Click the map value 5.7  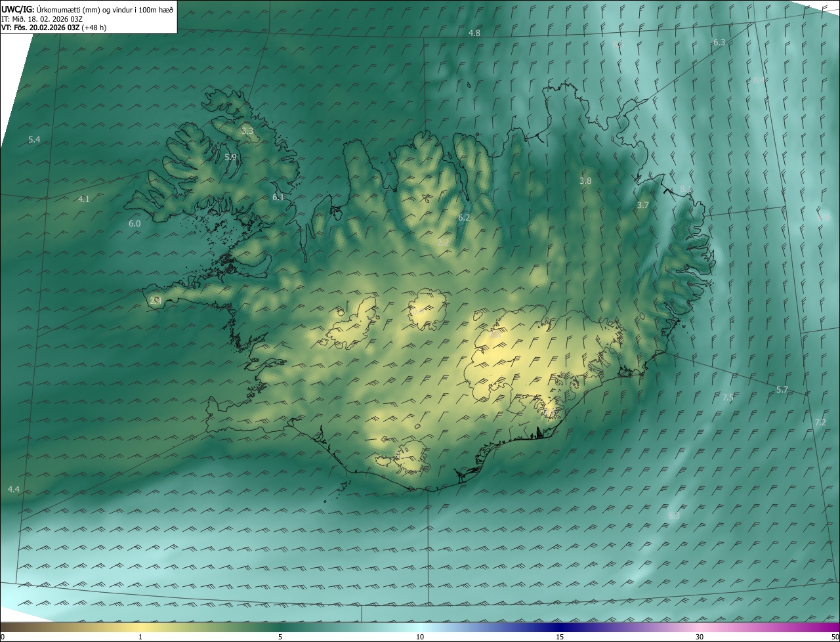tap(782, 390)
